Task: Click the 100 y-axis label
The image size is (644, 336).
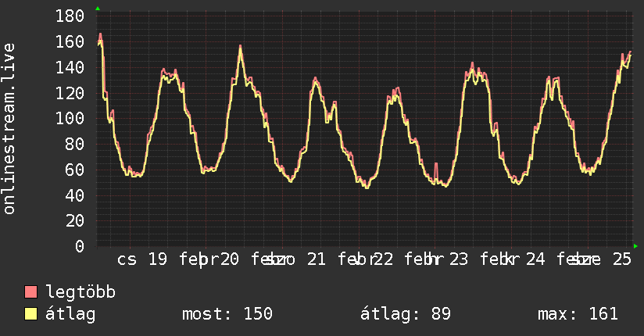Action: click(71, 119)
